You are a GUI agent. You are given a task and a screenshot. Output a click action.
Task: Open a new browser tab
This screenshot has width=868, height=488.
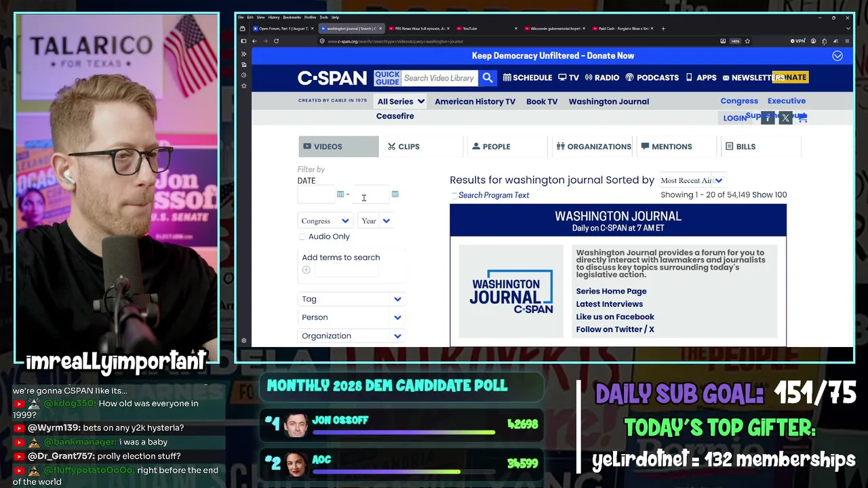coord(663,28)
